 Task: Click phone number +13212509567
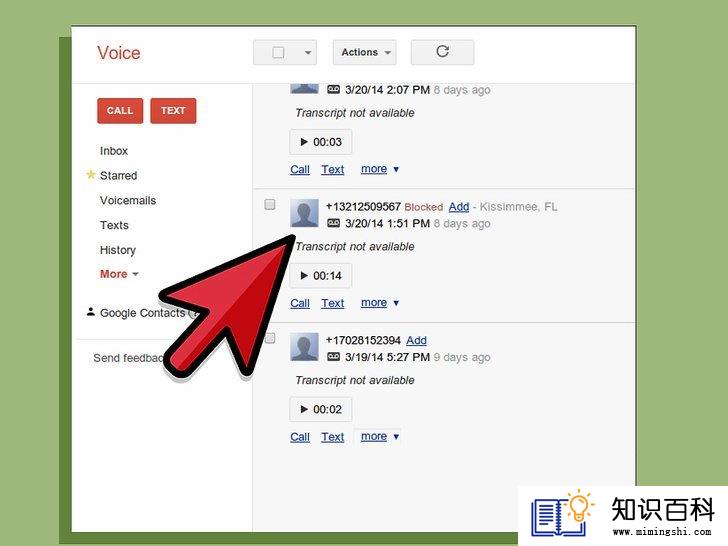coord(363,207)
